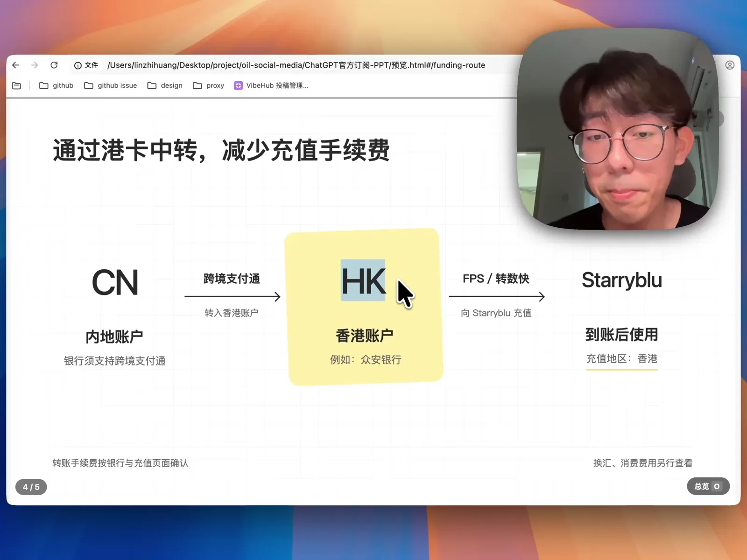Open the profile account icon
The image size is (747, 560).
tap(730, 65)
